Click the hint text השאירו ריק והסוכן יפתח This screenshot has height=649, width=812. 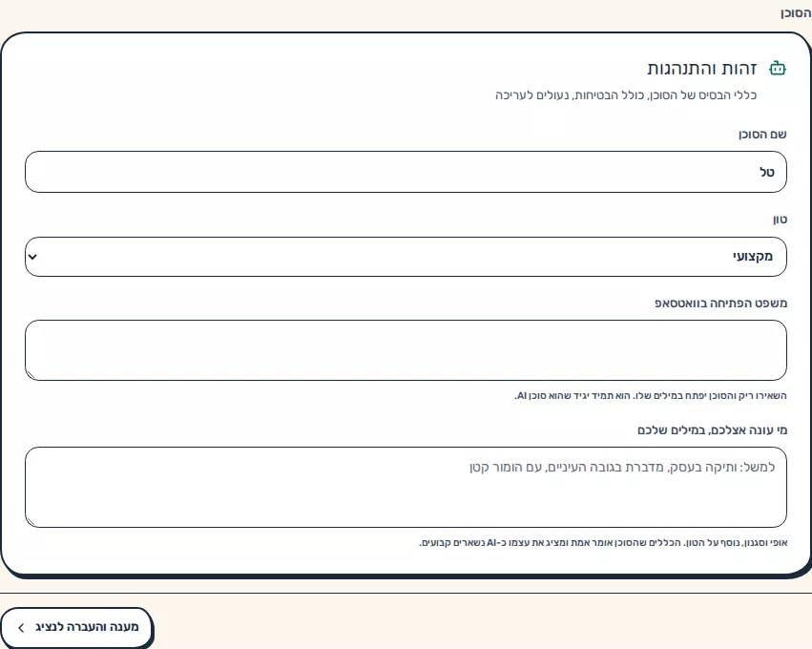tap(651, 396)
